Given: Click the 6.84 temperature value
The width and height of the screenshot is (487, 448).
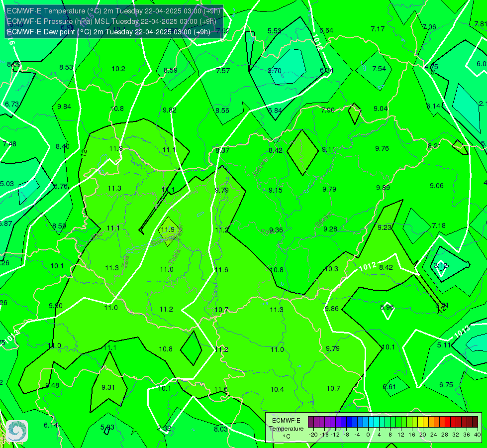Looking at the screenshot, I should 275,111.
